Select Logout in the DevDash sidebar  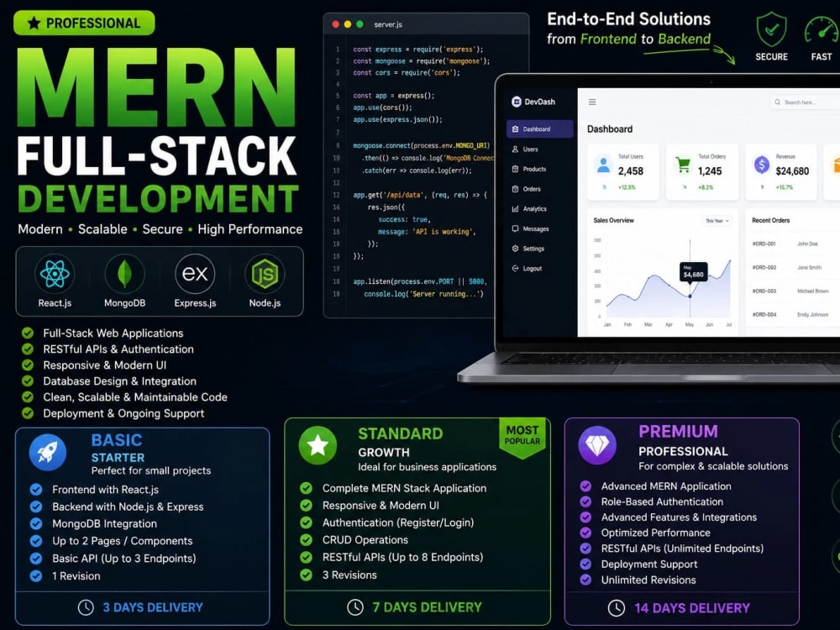[x=539, y=269]
